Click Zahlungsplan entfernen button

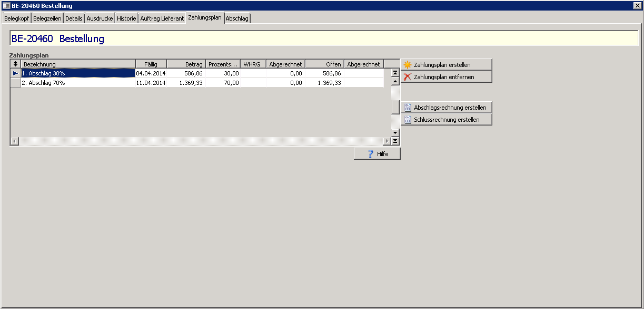coord(446,76)
